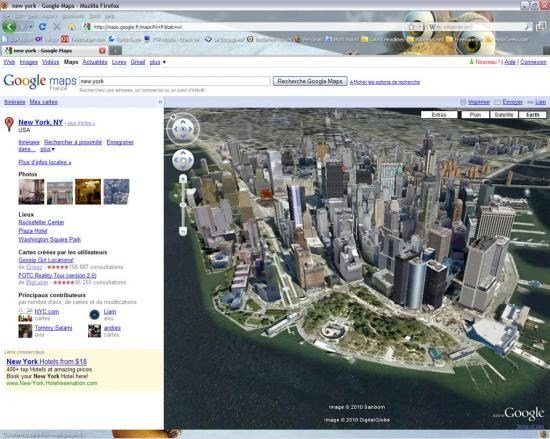Click the north indicator on the compass ring
The image size is (550, 439).
[173, 116]
